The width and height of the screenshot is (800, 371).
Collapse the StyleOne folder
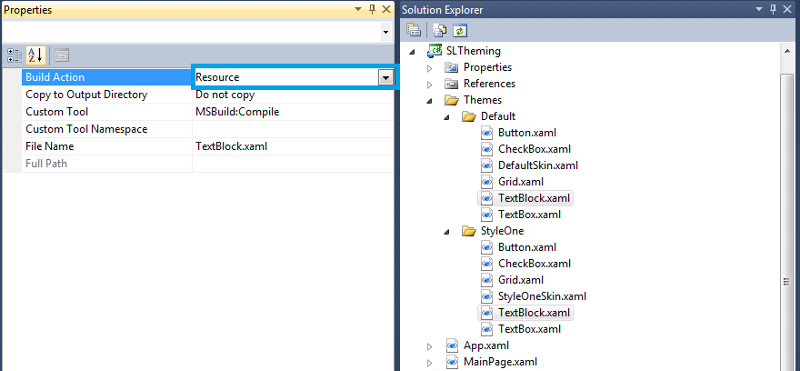[447, 231]
